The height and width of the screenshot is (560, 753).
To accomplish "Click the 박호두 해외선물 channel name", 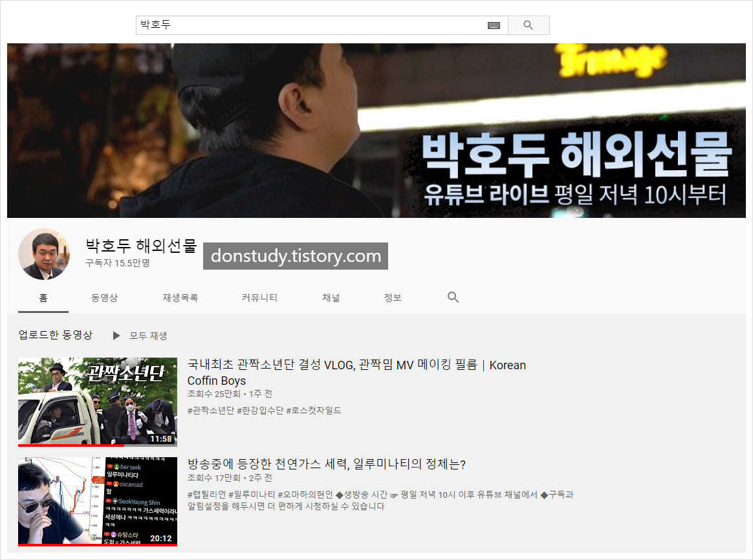I will pos(141,246).
